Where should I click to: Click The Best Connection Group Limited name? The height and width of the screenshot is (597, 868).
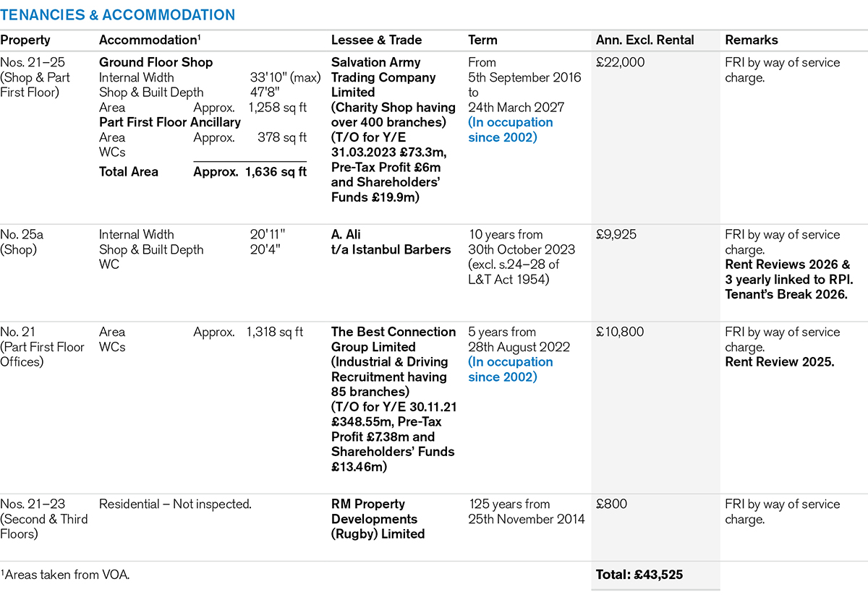[393, 340]
